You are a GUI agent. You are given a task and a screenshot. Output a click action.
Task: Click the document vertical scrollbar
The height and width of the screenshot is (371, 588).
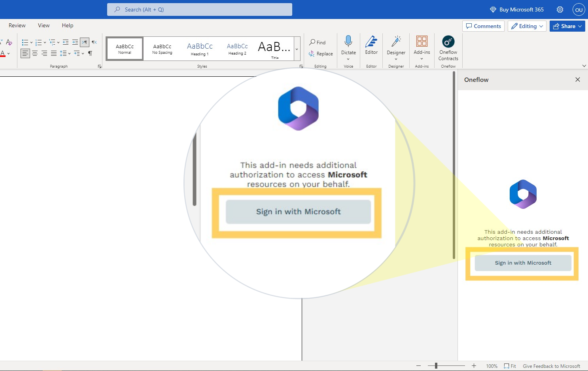click(x=454, y=165)
